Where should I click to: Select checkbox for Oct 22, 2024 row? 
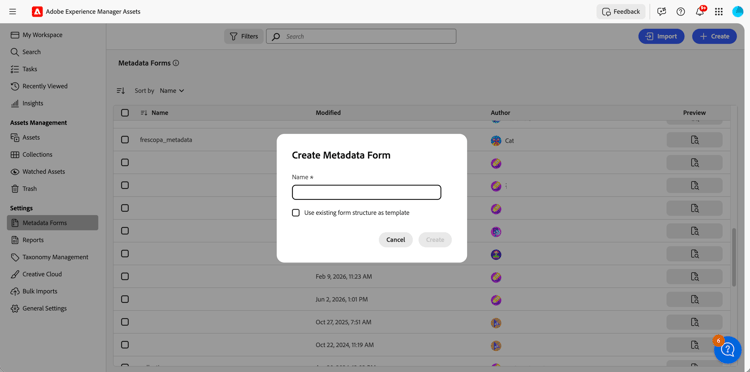[x=125, y=345]
